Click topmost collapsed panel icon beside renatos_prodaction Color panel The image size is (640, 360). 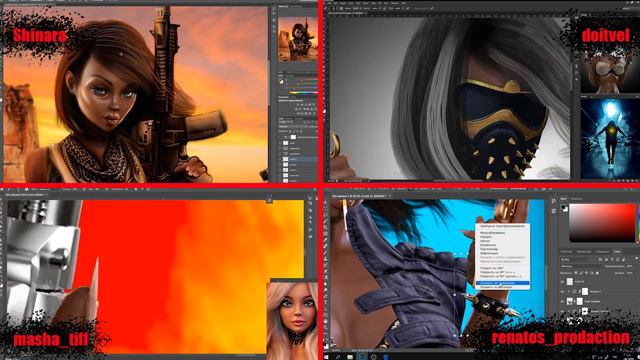pos(553,201)
